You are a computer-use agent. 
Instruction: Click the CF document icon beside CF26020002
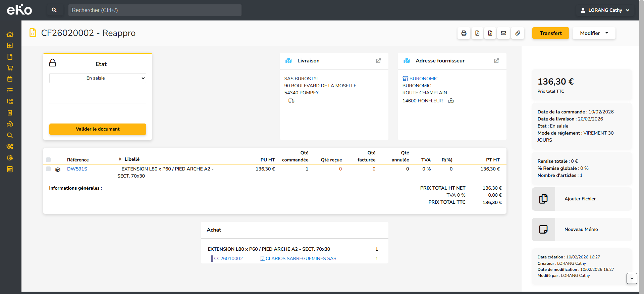pos(33,33)
